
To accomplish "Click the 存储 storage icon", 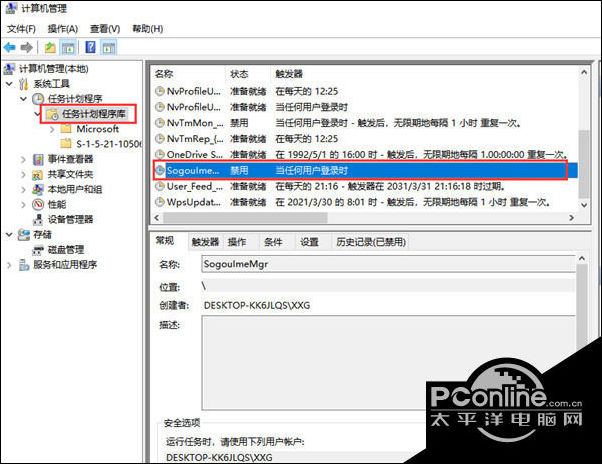I will (x=24, y=234).
